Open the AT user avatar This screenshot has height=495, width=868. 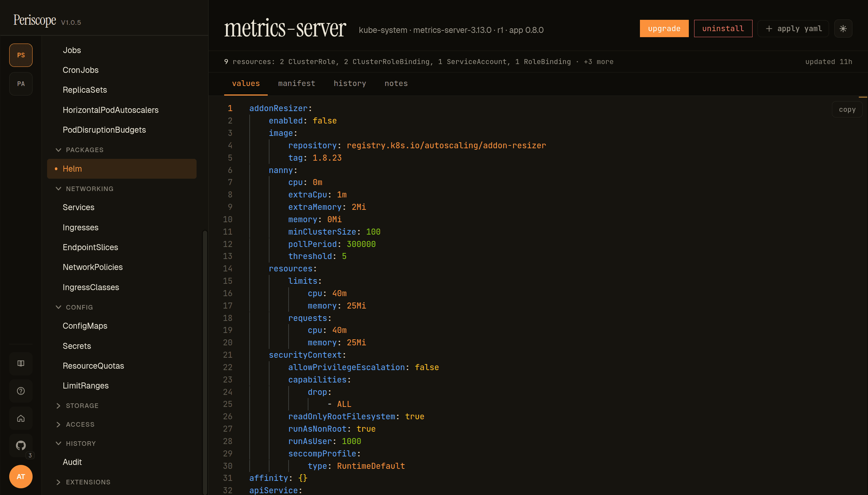pos(21,477)
